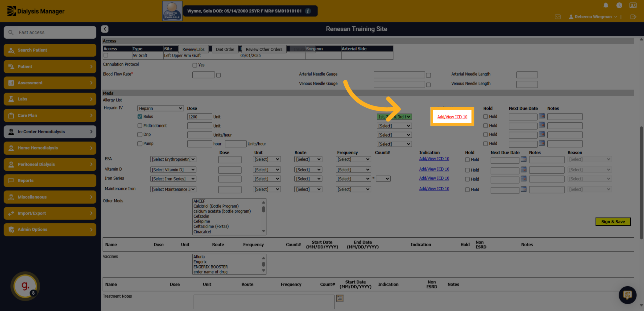Open the contact card icon in header
The image size is (644, 311).
point(633,5)
